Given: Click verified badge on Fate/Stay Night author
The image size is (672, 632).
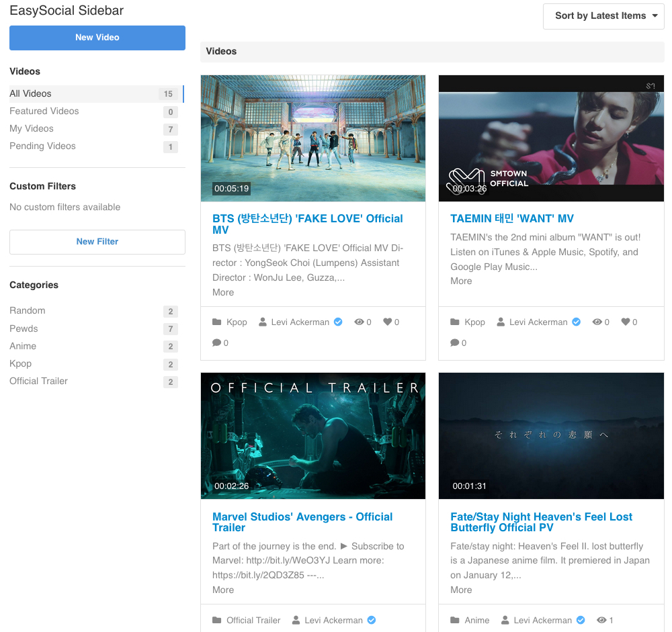Looking at the screenshot, I should (581, 620).
